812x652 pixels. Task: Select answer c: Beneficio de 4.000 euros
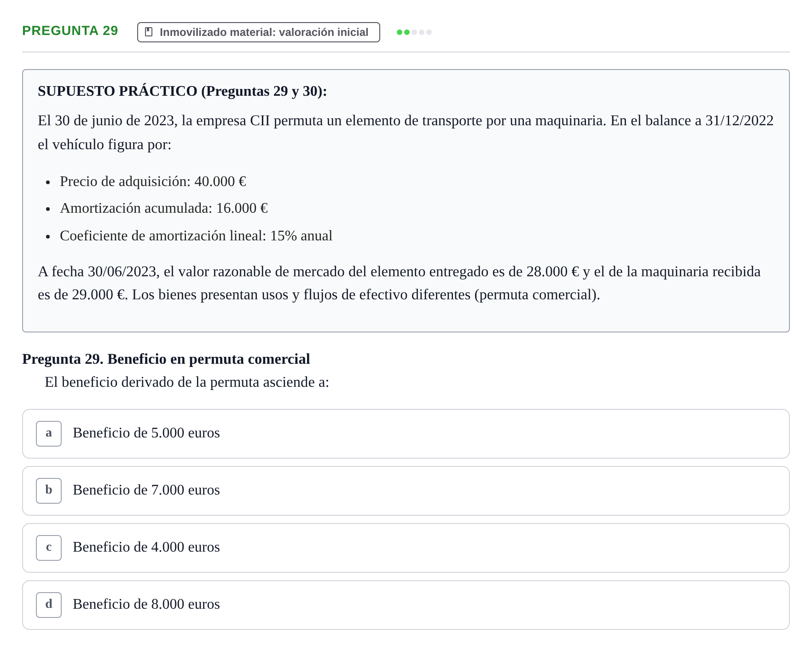(406, 548)
